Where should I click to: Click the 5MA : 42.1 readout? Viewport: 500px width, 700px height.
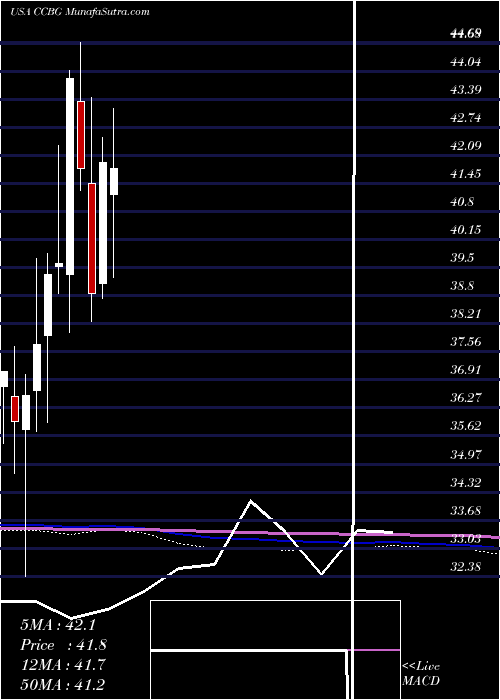(x=58, y=625)
